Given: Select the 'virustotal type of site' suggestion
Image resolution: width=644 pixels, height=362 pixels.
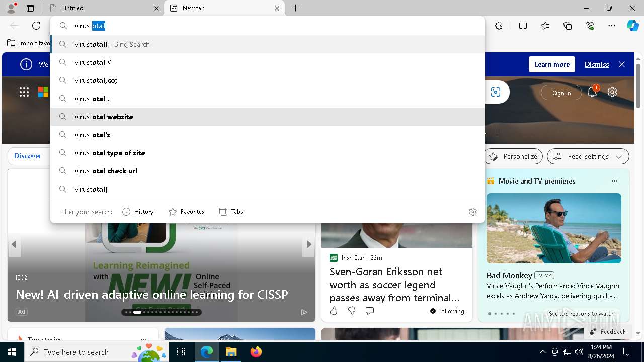Looking at the screenshot, I should pyautogui.click(x=268, y=153).
